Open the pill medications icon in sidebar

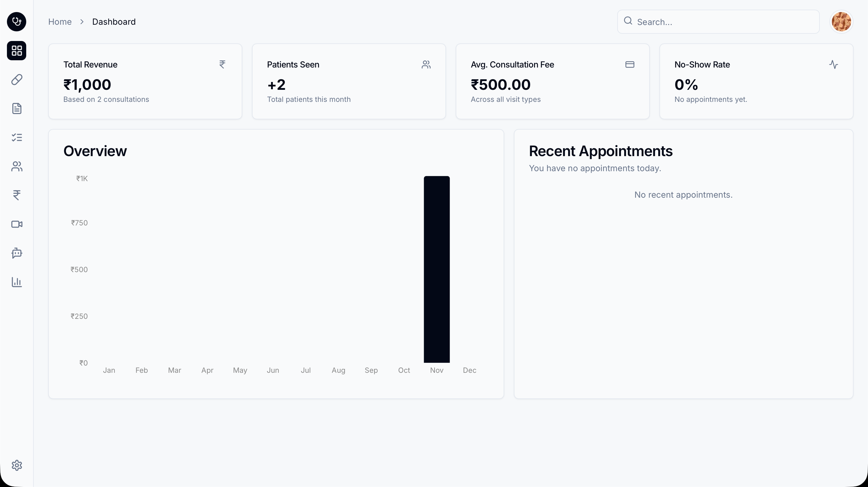[x=17, y=80]
